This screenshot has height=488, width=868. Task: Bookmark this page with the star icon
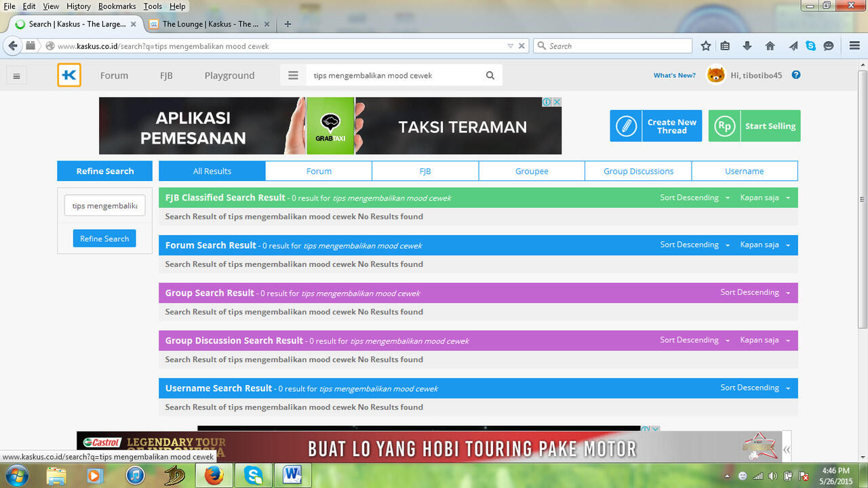pos(706,46)
